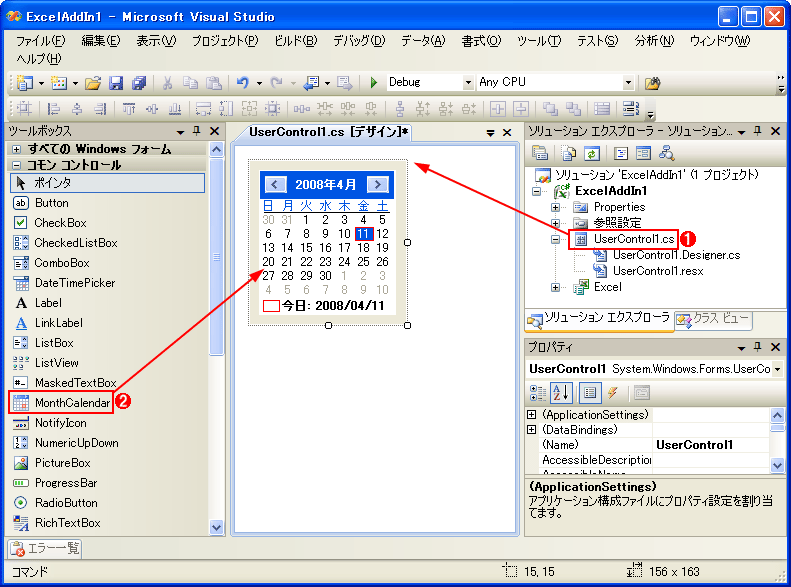Screen dimensions: 791x587
Task: Open the Edit menu
Action: click(x=101, y=41)
